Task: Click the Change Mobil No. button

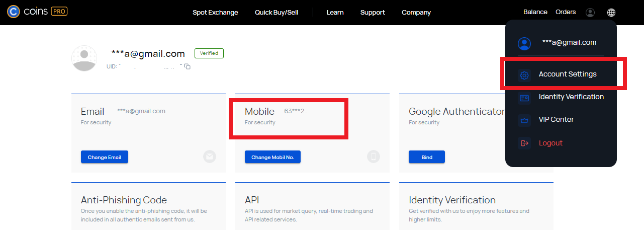Action: click(273, 157)
